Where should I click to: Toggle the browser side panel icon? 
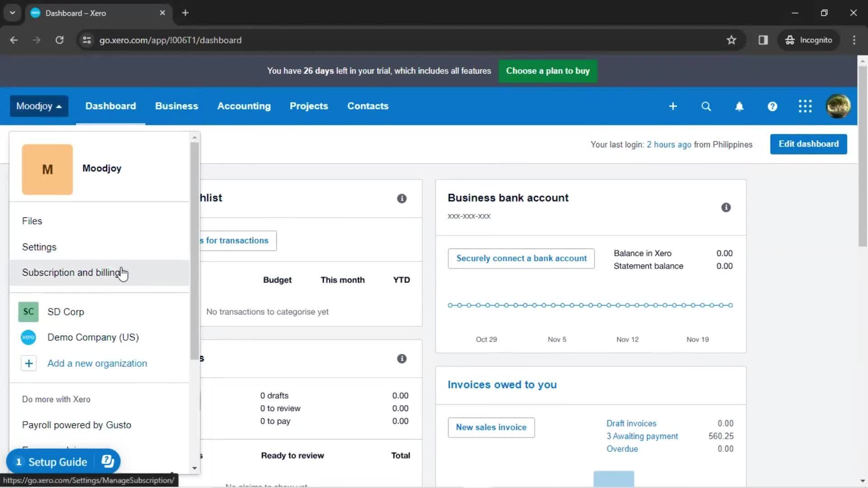(763, 40)
